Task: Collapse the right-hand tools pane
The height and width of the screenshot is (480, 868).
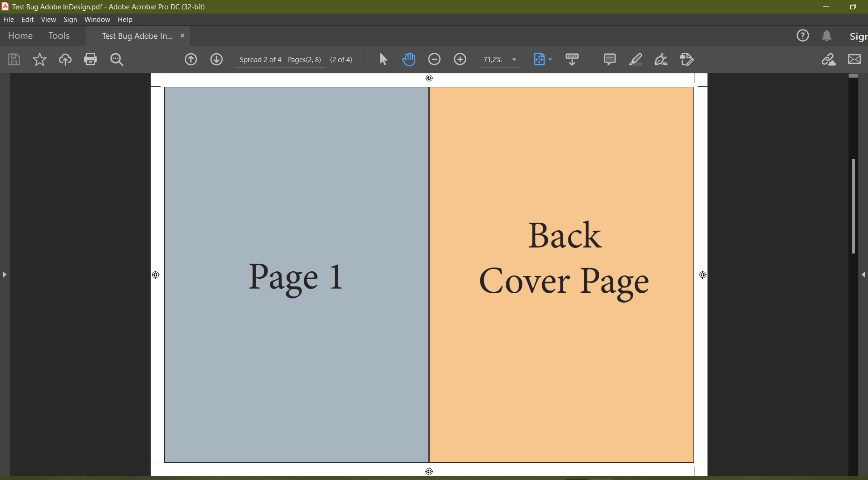Action: click(863, 275)
